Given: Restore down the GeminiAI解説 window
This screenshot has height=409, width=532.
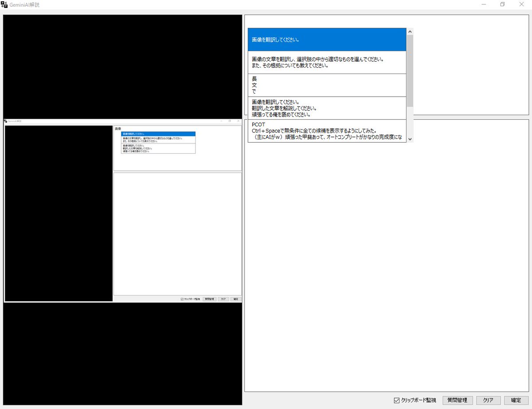Looking at the screenshot, I should pos(502,4).
